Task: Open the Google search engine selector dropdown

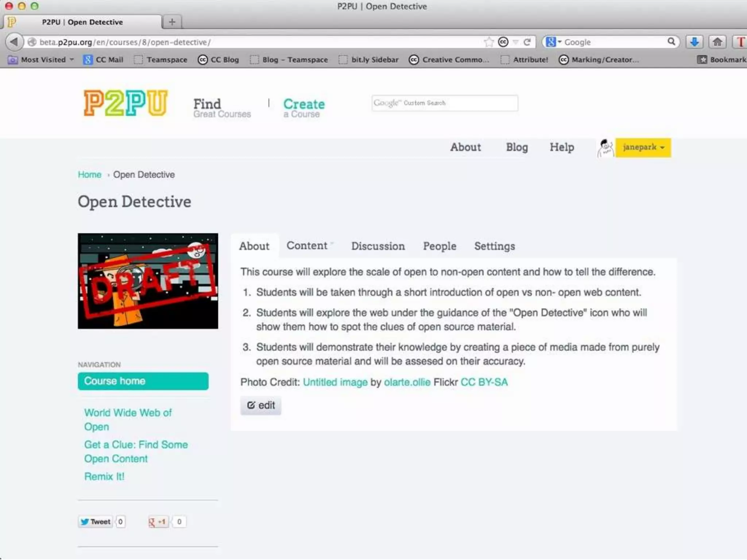Action: [x=553, y=42]
